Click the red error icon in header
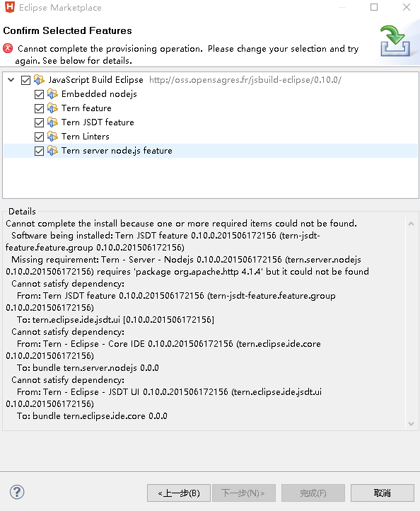Image resolution: width=420 pixels, height=511 pixels. click(8, 49)
